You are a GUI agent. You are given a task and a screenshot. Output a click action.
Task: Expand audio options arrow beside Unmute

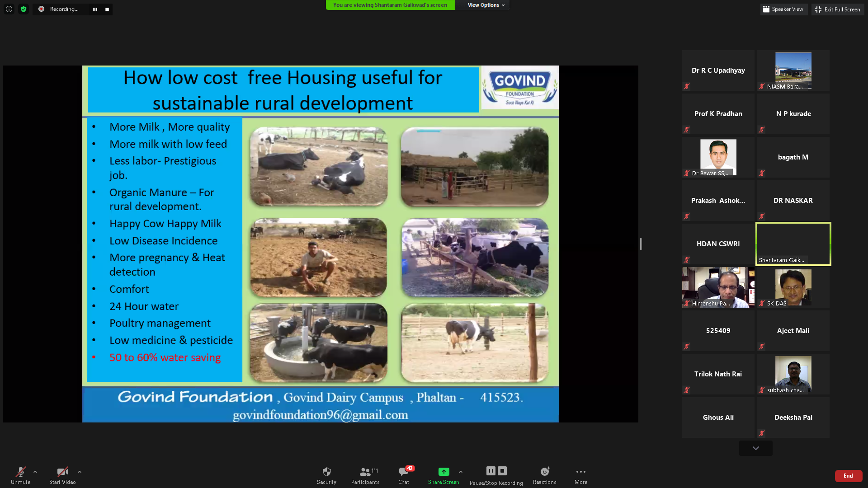pos(35,472)
